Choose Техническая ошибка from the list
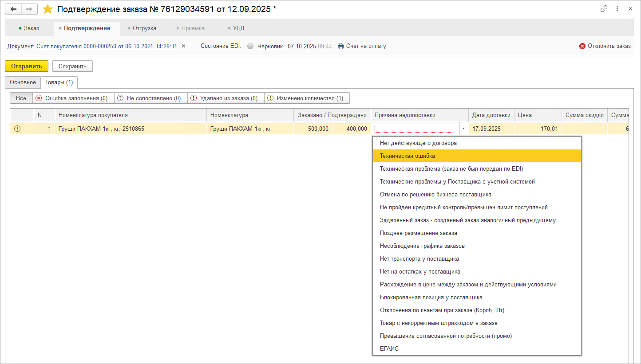This screenshot has height=364, width=641. point(408,156)
